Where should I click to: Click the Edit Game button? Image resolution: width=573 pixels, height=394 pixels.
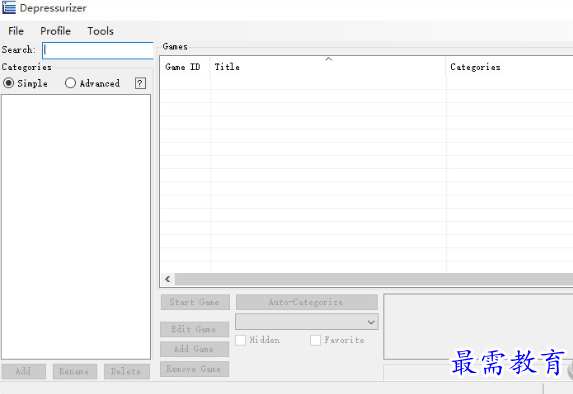pyautogui.click(x=194, y=329)
